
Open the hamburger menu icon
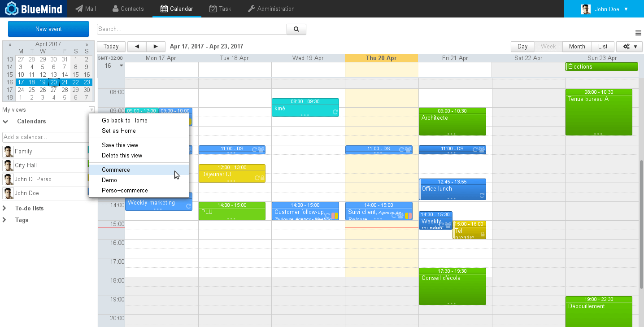[x=638, y=33]
